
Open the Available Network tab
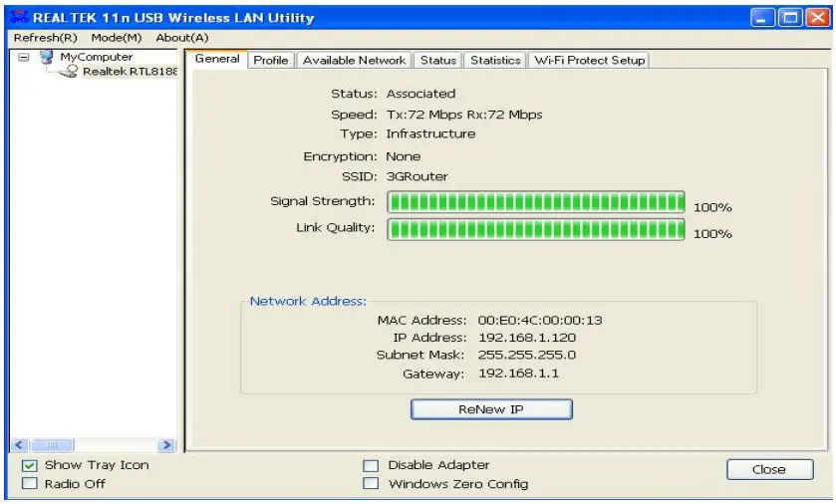click(x=354, y=60)
